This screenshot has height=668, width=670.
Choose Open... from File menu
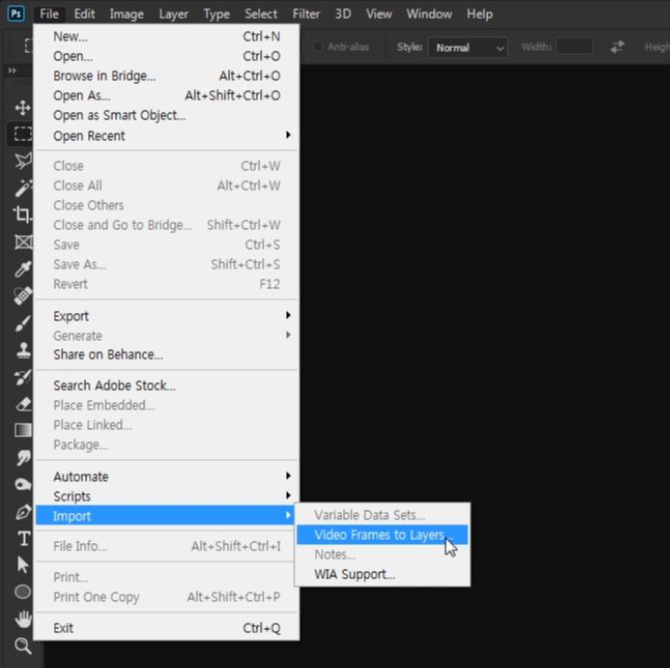[167, 56]
